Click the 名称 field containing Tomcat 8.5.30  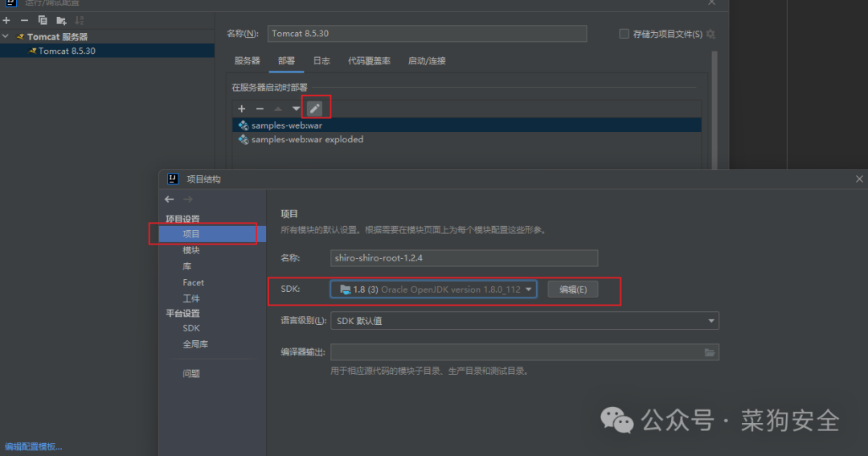click(427, 34)
